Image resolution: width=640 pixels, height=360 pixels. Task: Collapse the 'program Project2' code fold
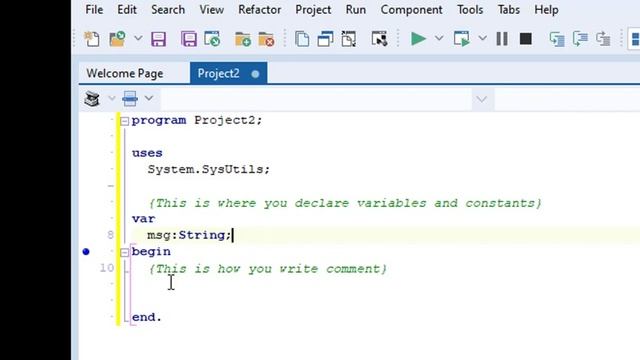[124, 121]
